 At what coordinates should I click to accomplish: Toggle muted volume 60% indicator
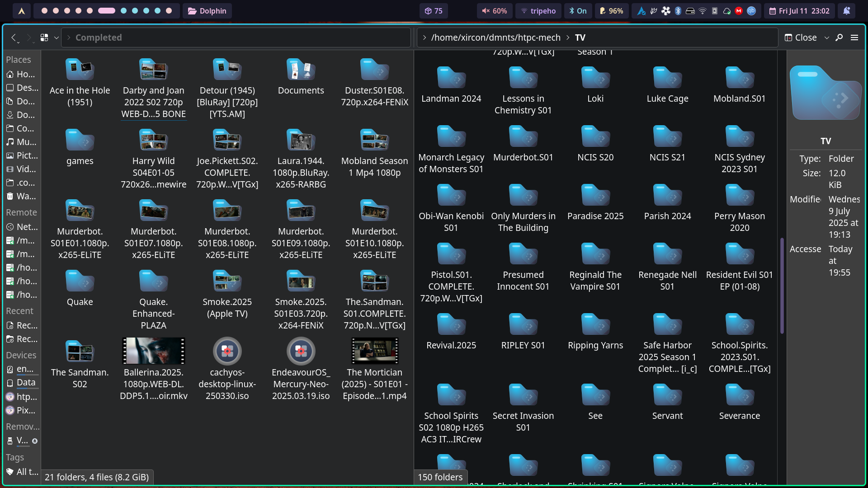495,11
